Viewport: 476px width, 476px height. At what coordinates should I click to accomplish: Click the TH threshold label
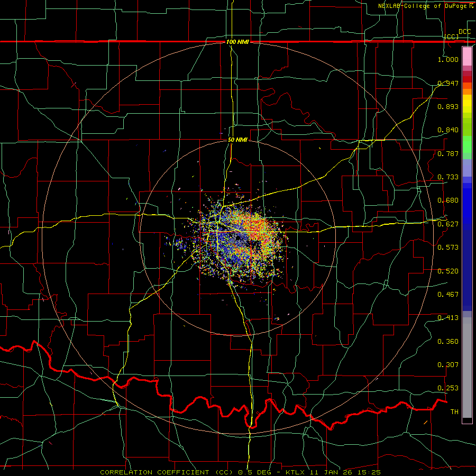tap(454, 412)
